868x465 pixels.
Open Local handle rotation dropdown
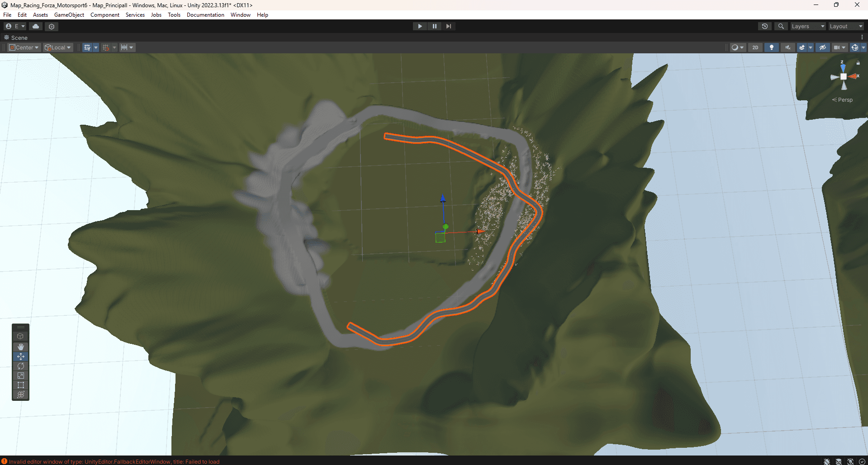tap(58, 47)
